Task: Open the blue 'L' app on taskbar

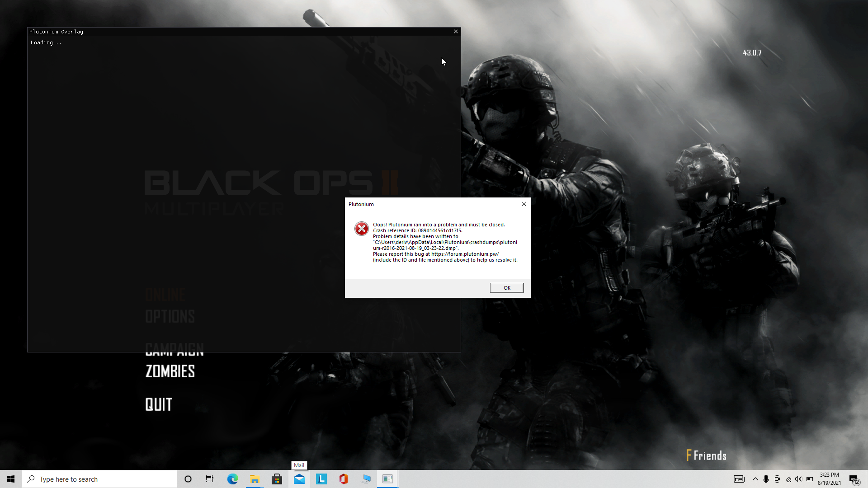Action: [321, 479]
